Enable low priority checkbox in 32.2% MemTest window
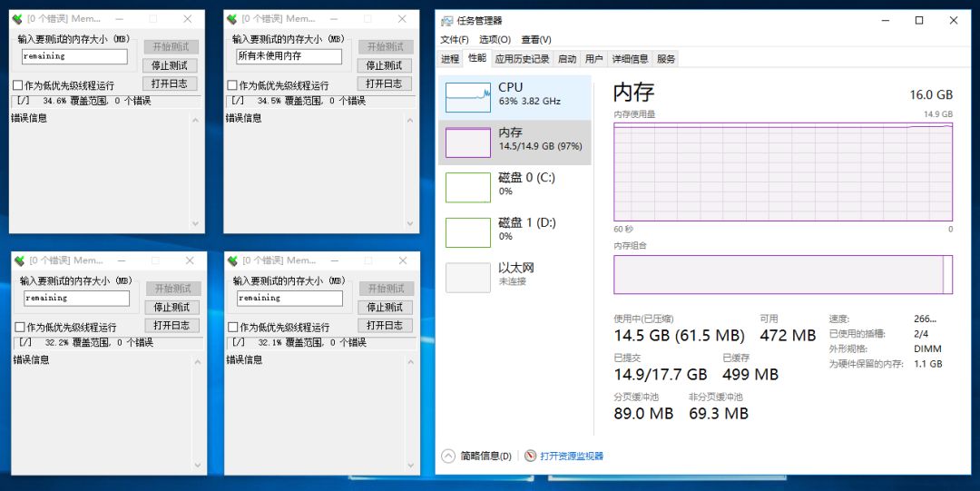The width and height of the screenshot is (980, 491). [x=19, y=327]
